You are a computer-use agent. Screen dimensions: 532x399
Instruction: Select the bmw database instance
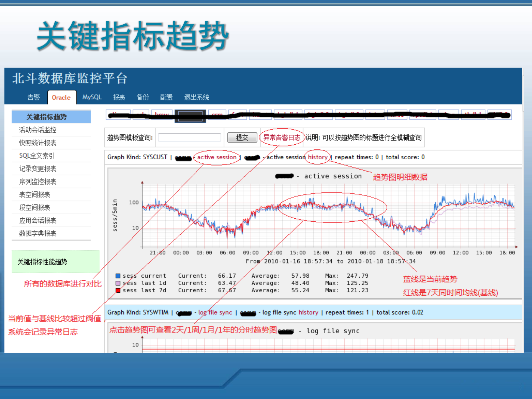tap(162, 115)
